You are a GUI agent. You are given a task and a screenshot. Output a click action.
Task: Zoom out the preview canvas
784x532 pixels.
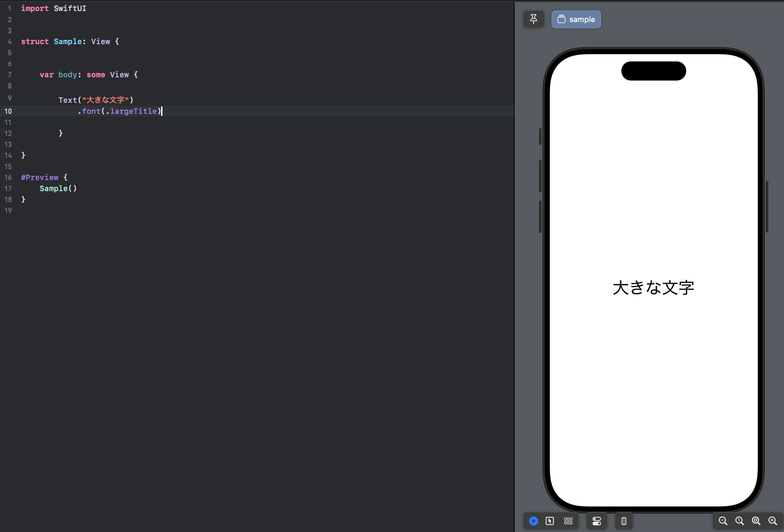click(723, 521)
